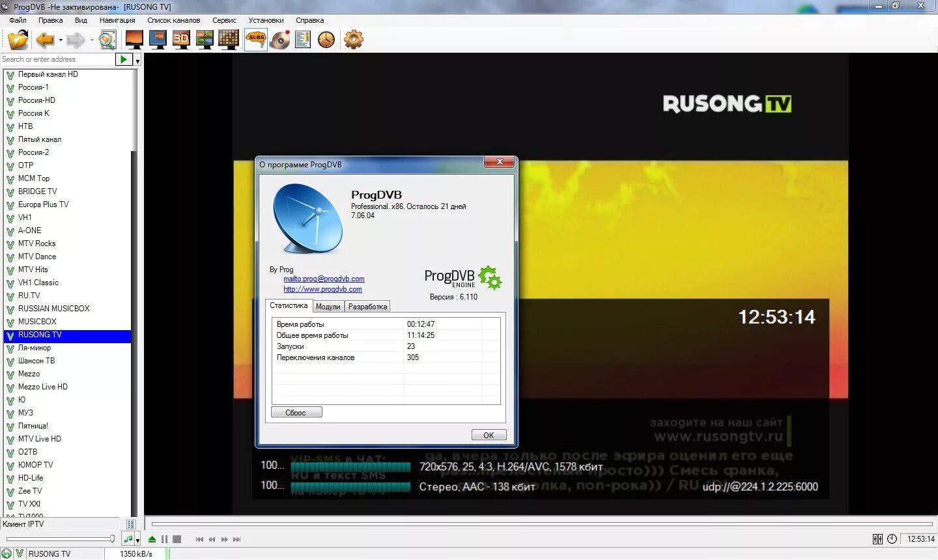Click the timer clock icon near time display
This screenshot has height=560, width=938.
(x=892, y=539)
